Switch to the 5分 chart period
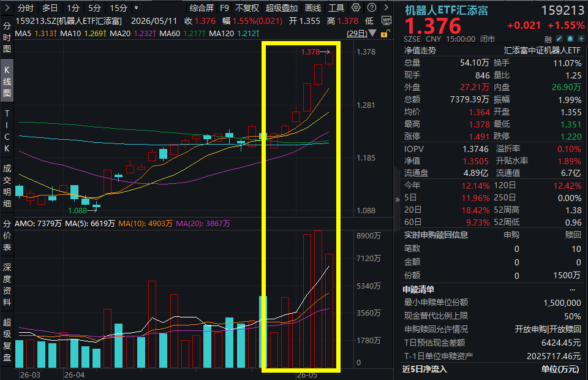Viewport: 588px width, 380px height. click(94, 8)
